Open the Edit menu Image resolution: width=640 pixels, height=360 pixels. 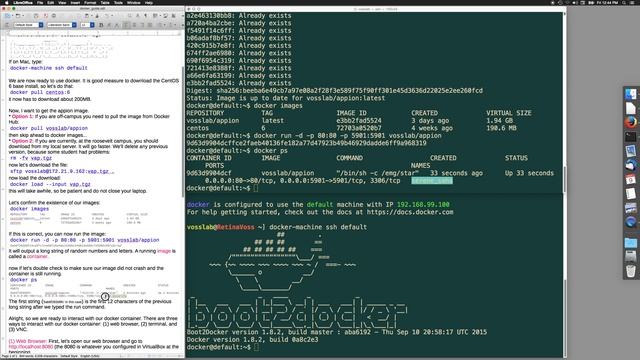coord(51,2)
